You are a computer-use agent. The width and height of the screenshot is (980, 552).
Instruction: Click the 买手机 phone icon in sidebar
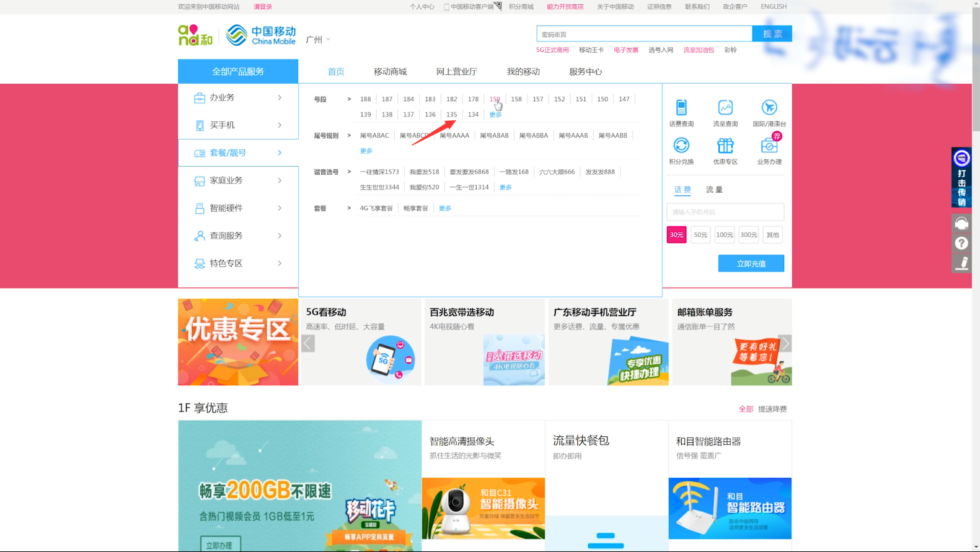point(199,125)
